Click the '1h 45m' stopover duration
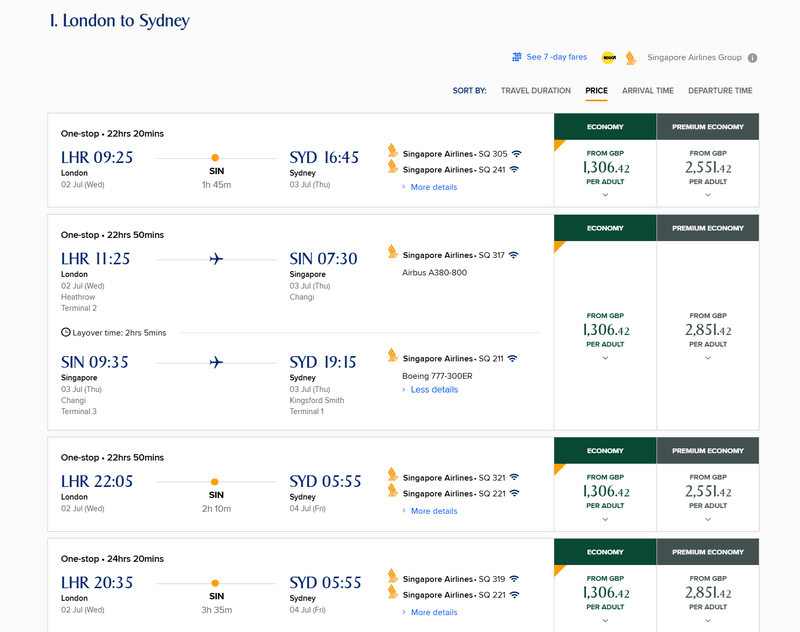The image size is (800, 632). click(216, 185)
